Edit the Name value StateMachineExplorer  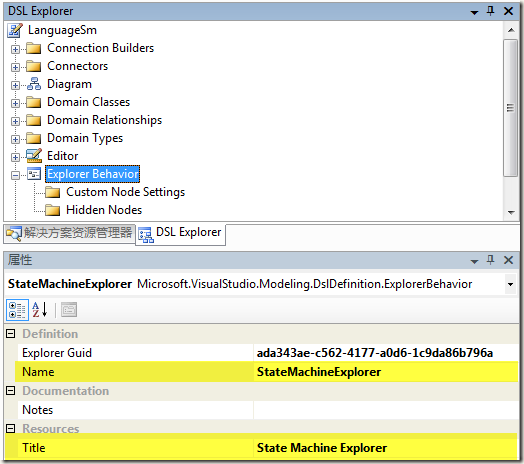pos(386,372)
